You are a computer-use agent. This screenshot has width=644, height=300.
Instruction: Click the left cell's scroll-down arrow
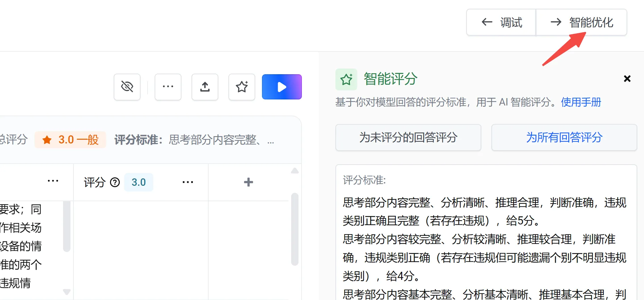67,292
